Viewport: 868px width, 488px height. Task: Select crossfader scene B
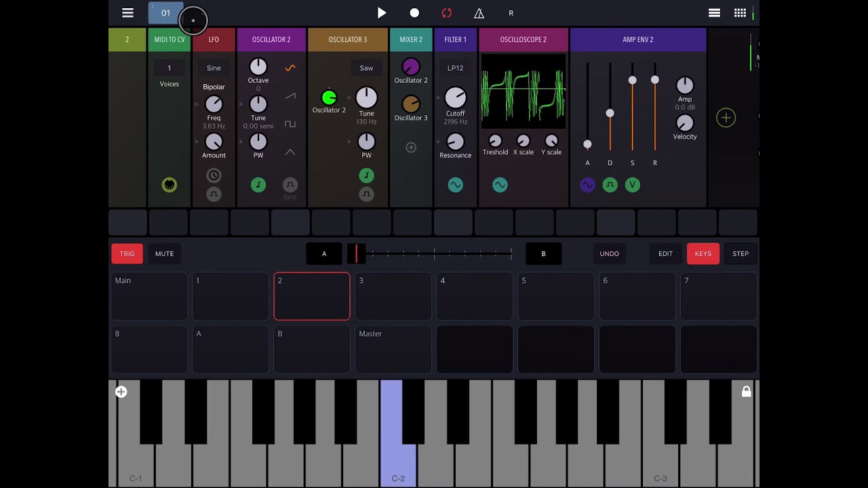point(543,253)
